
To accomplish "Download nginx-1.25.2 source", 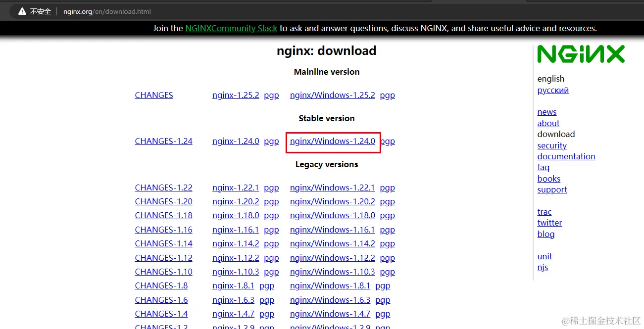I will [x=236, y=95].
